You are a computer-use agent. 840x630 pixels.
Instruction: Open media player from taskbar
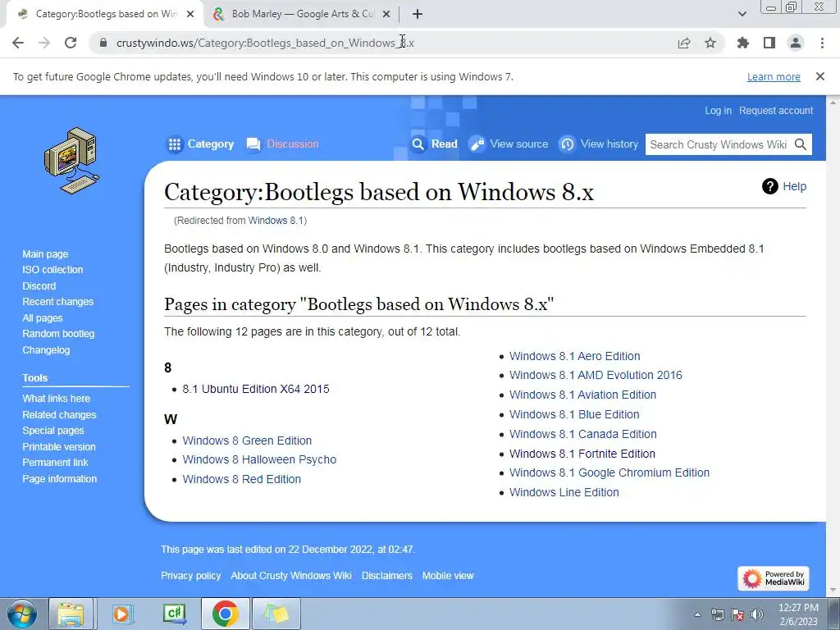pyautogui.click(x=123, y=614)
